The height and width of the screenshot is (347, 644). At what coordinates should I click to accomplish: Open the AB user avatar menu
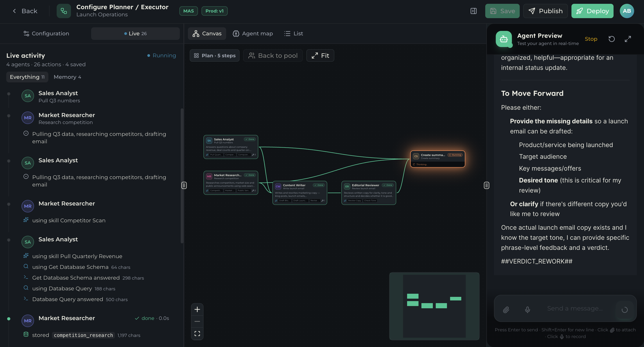pos(627,11)
